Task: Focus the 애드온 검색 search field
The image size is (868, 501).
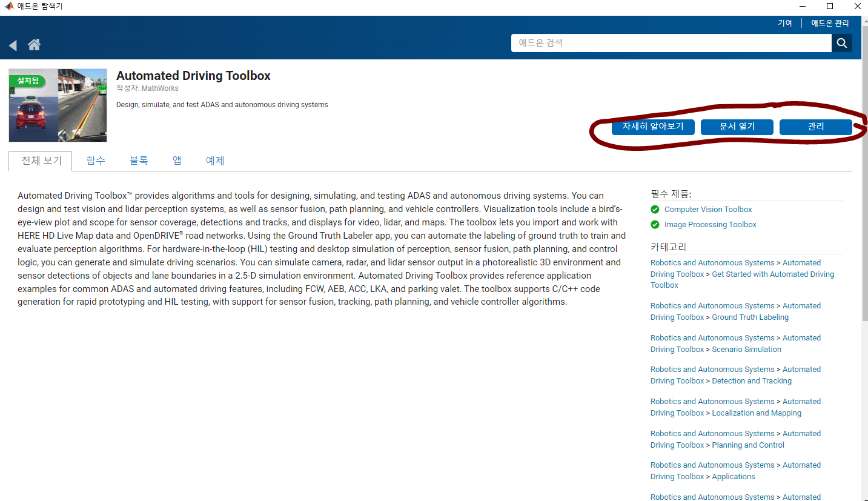Action: pyautogui.click(x=671, y=43)
